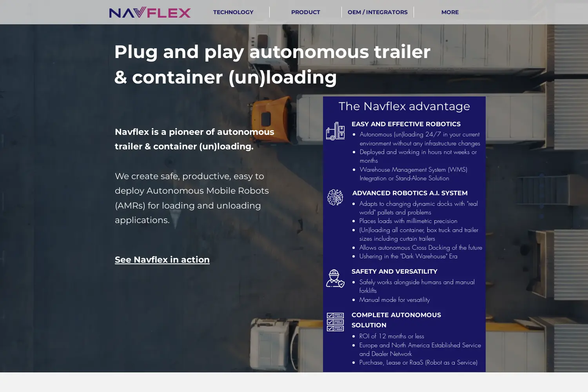588x392 pixels.
Task: Click the Autonomous (un)loading 24/7 bullet
Action: click(420, 139)
